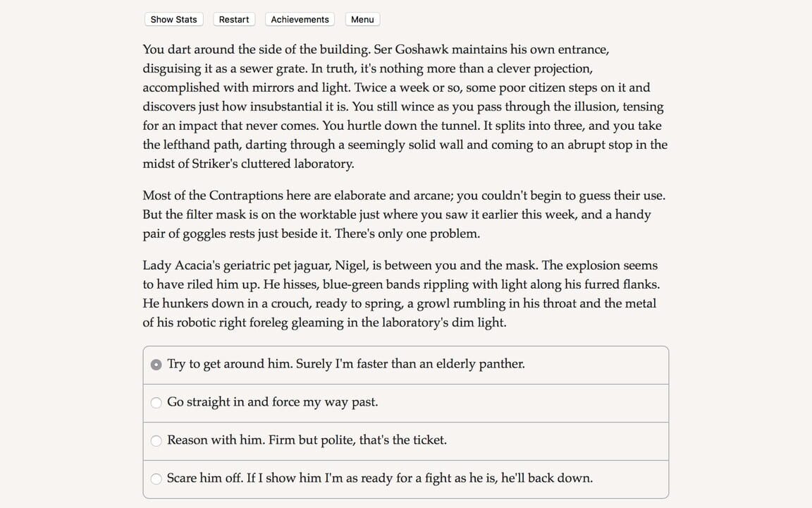Click the radio circle beside the second choice
The image size is (812, 508).
(156, 402)
